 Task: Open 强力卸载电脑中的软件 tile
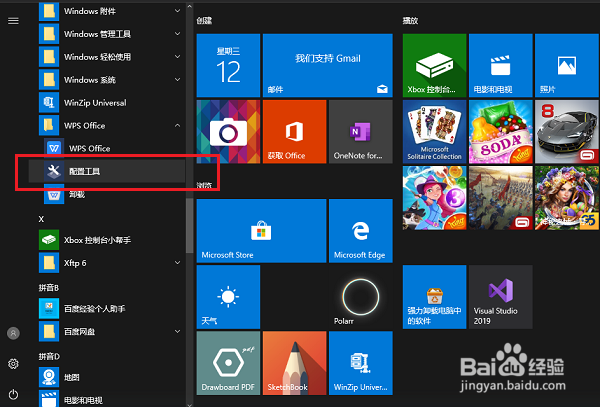point(434,297)
